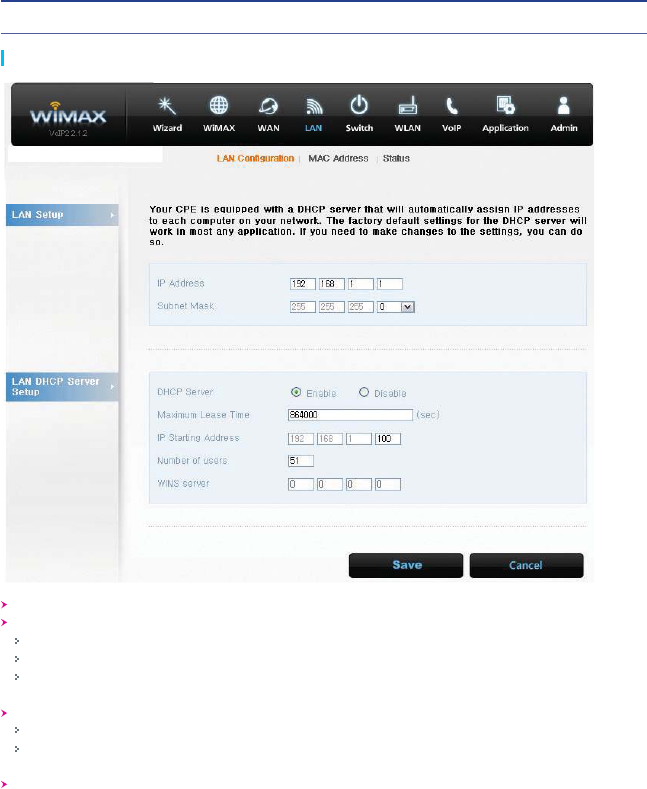The height and width of the screenshot is (789, 647).
Task: Click IP Address third octet field
Action: [x=361, y=284]
